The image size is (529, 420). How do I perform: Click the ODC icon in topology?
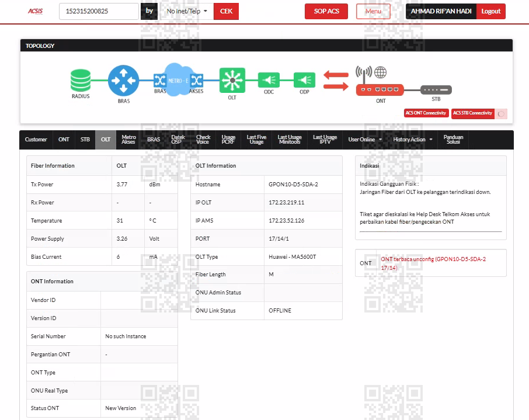point(269,80)
